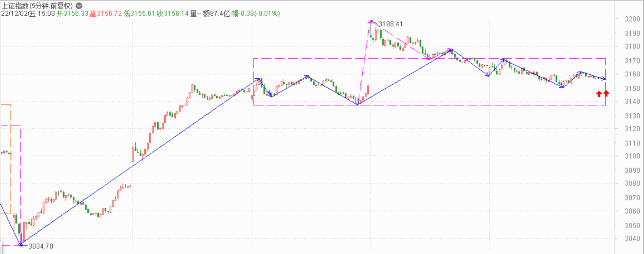Click the closing price 收3156.14
This screenshot has height=254, width=644.
(x=172, y=14)
